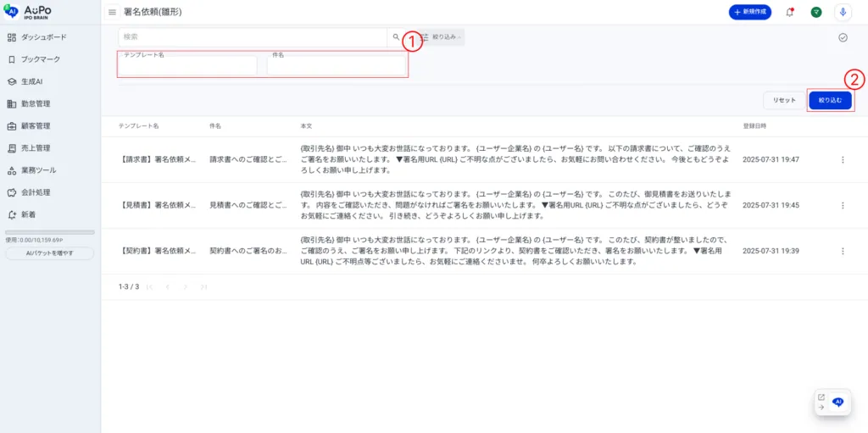Click the テンプレート名 column header
868x433 pixels.
(x=138, y=126)
